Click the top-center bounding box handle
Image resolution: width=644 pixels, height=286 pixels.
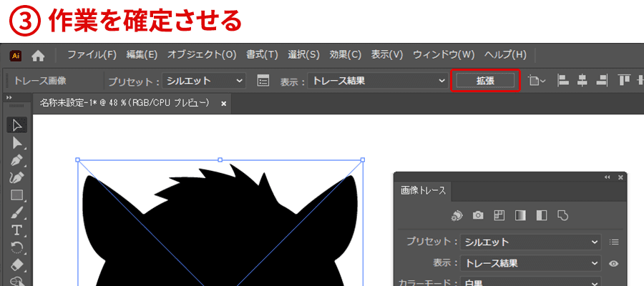coord(220,159)
